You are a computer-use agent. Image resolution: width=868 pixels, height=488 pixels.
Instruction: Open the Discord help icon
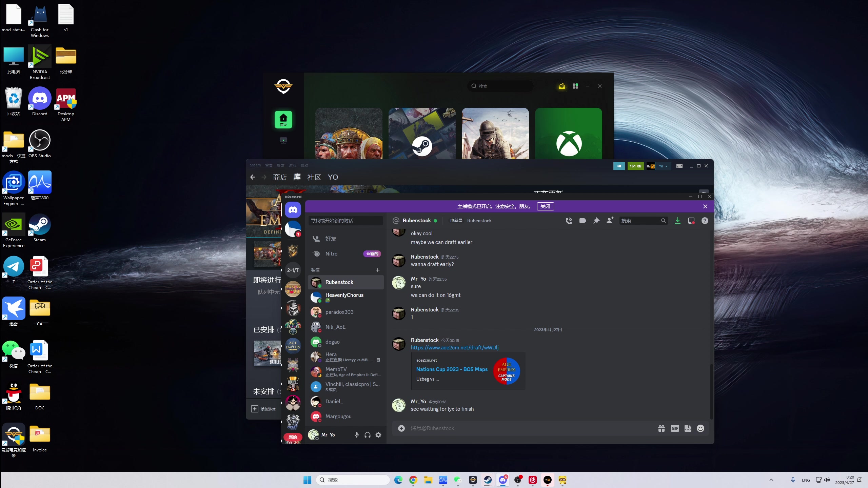(x=705, y=221)
